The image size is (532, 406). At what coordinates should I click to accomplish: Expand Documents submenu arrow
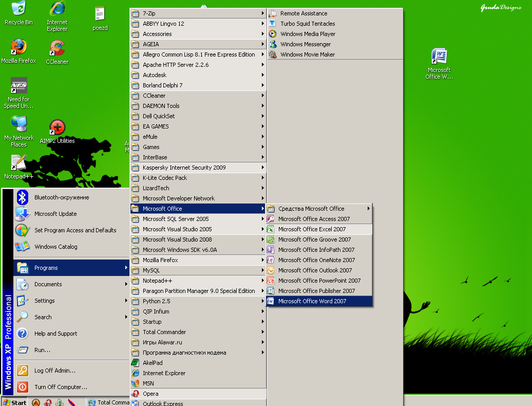pos(126,284)
